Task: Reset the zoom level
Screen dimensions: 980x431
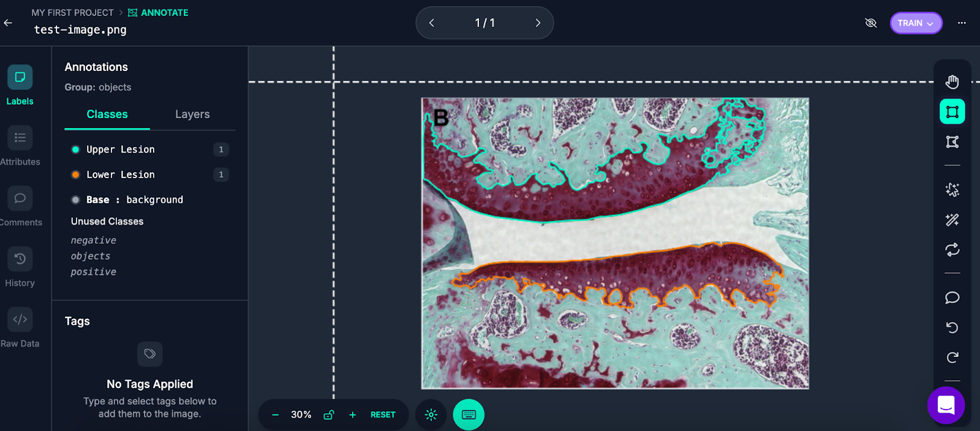Action: tap(383, 415)
